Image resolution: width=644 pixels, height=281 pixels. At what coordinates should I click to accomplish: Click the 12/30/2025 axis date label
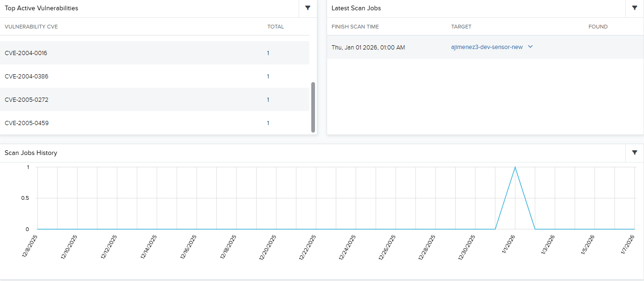click(468, 246)
